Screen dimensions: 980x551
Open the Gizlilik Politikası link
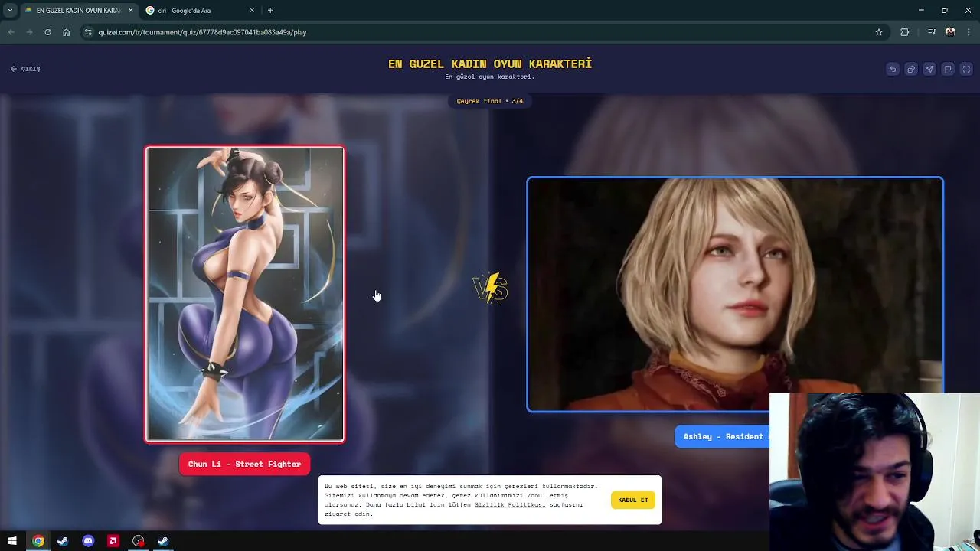click(x=509, y=504)
